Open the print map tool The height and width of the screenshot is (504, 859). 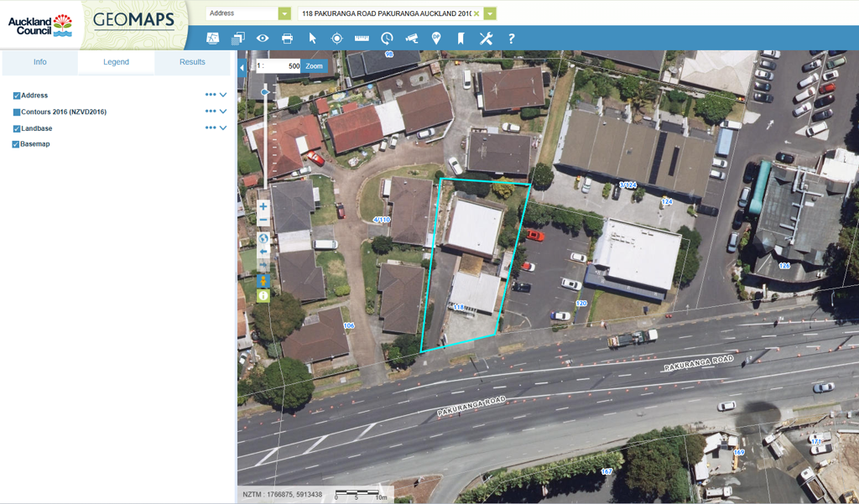coord(287,39)
